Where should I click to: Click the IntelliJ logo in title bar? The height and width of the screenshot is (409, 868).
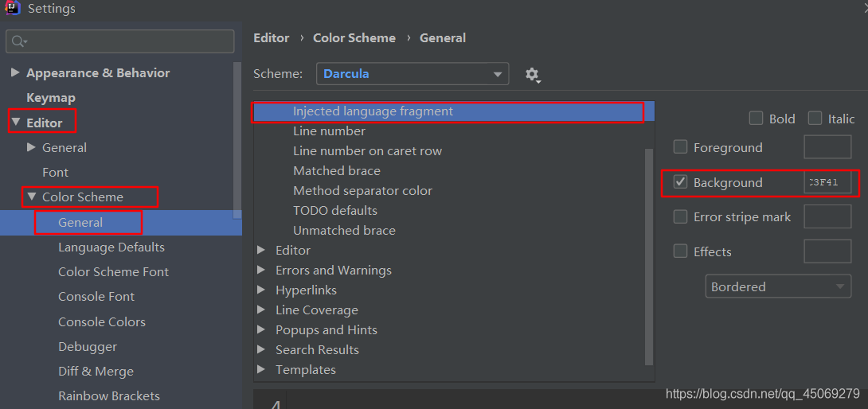point(12,8)
